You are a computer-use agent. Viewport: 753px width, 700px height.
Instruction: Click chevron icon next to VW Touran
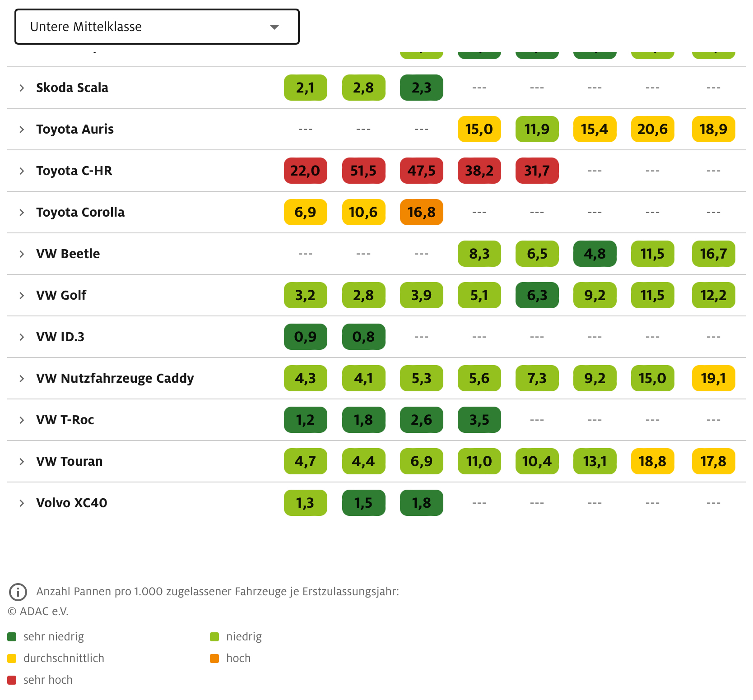(22, 462)
